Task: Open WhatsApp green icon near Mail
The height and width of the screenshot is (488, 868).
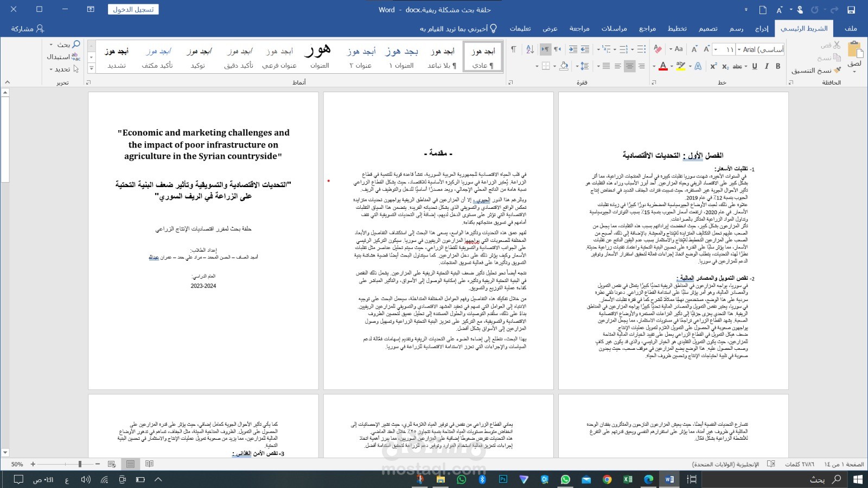Action: click(565, 479)
